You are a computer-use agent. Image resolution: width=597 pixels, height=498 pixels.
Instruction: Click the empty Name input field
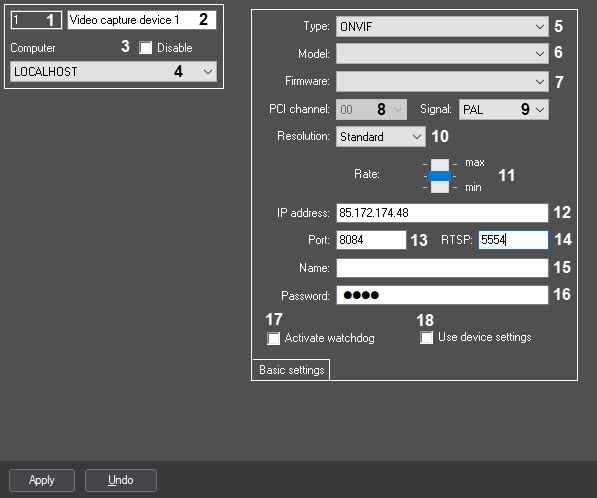pyautogui.click(x=442, y=268)
